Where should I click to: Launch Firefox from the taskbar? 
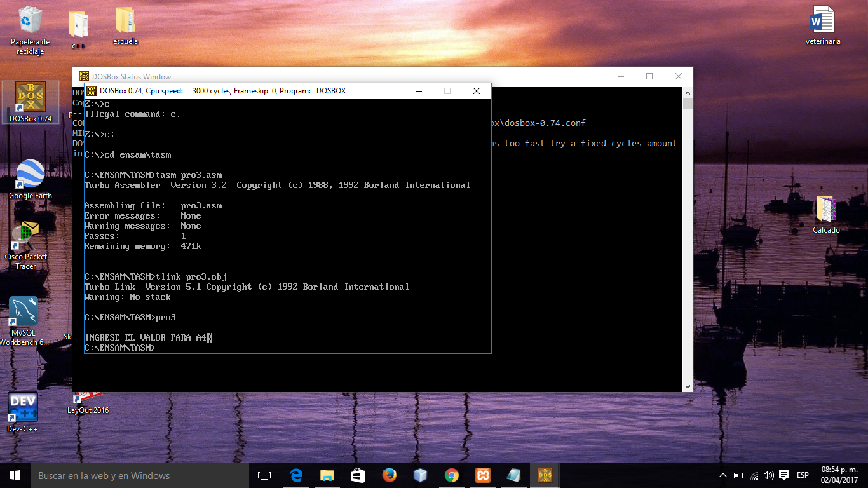pos(389,475)
